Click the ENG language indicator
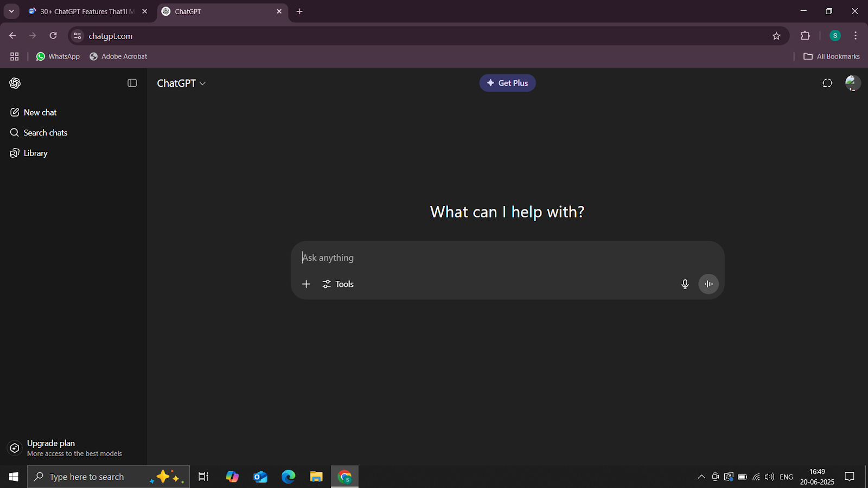 [x=786, y=477]
